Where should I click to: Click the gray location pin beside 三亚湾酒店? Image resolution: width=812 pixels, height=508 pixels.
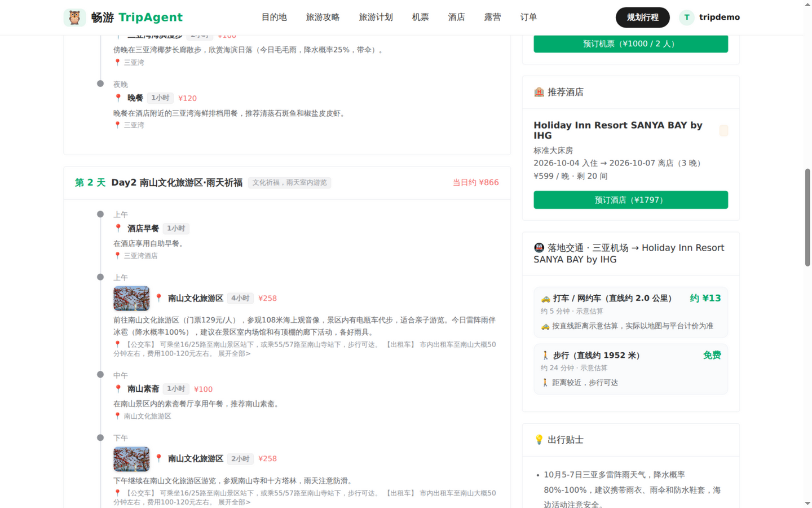[x=117, y=256]
